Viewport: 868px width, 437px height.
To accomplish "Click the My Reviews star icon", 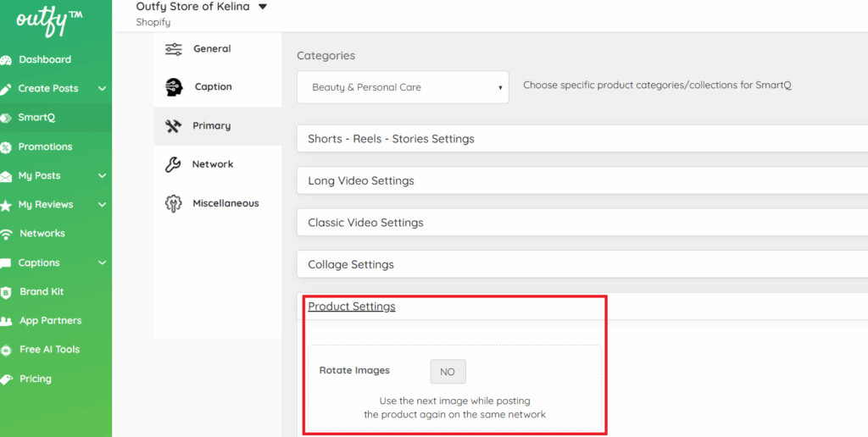I will (x=6, y=205).
